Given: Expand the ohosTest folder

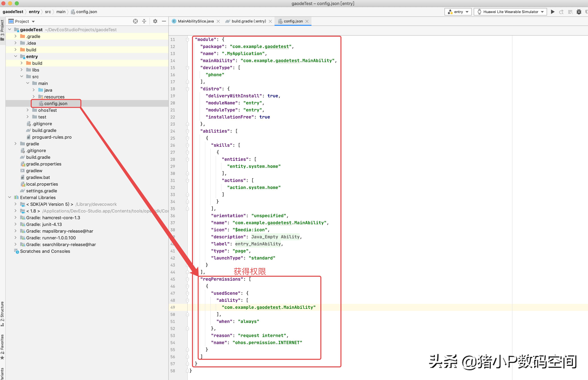Looking at the screenshot, I should [x=28, y=110].
